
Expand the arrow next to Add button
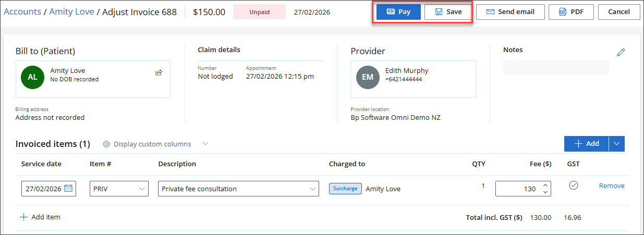616,144
